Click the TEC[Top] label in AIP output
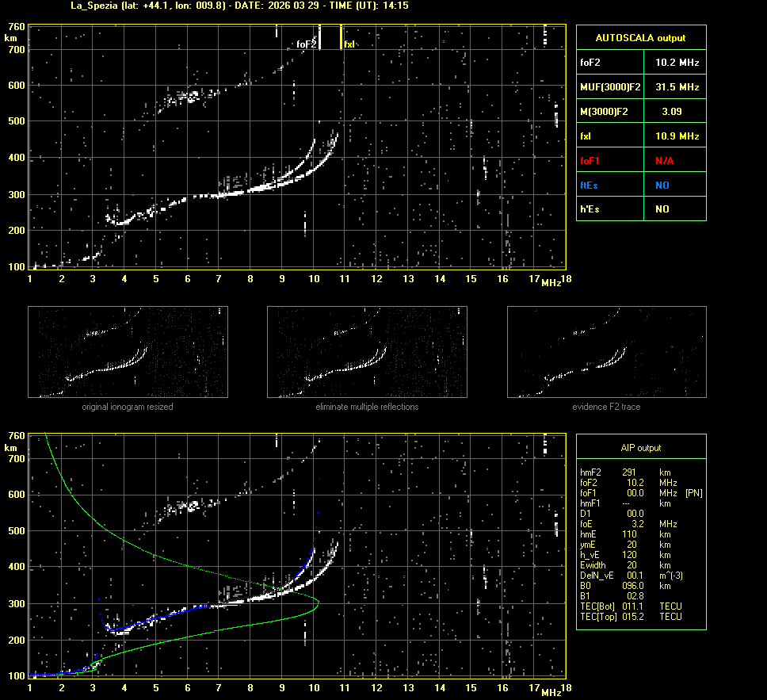 (599, 617)
